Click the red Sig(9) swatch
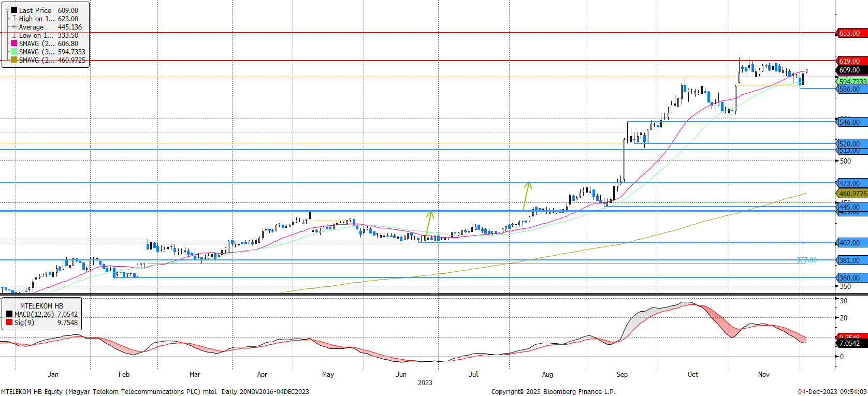This screenshot has width=868, height=396. [x=9, y=322]
